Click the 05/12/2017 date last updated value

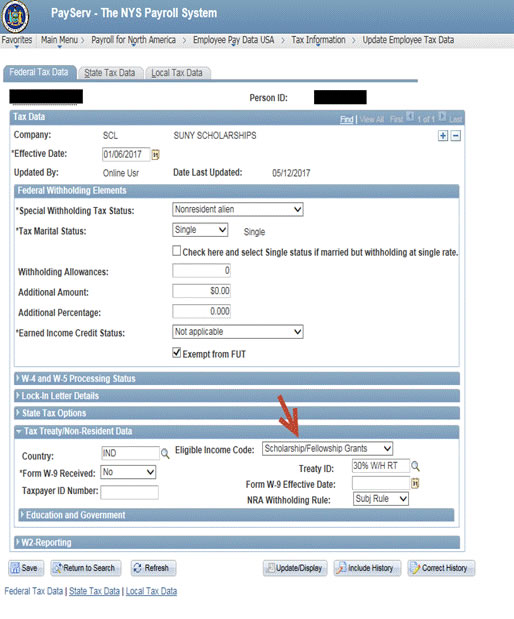coord(291,173)
